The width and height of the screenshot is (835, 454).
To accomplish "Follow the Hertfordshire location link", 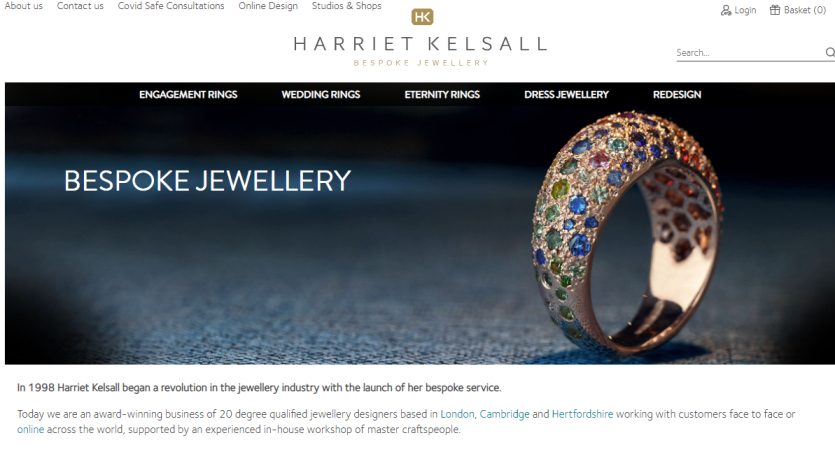I will tap(582, 414).
